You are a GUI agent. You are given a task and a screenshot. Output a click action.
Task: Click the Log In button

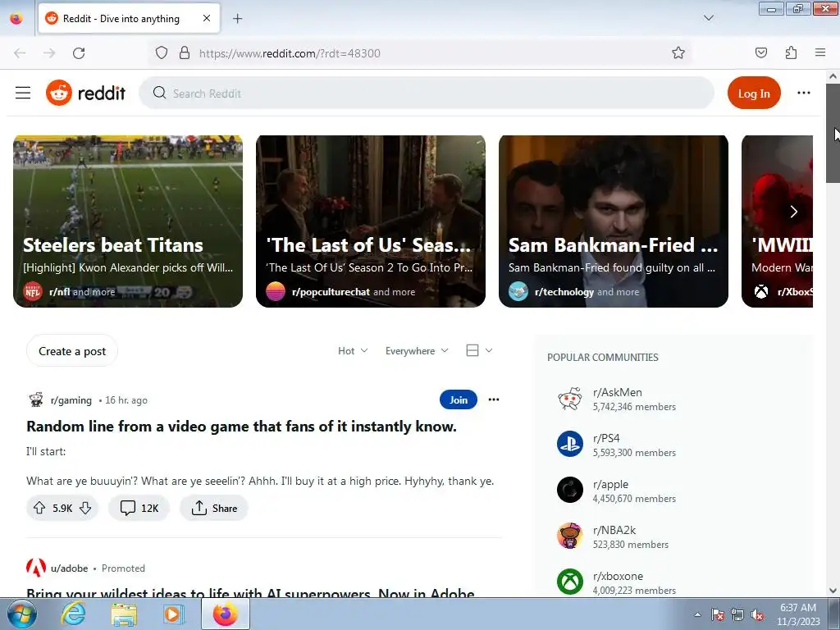(x=754, y=94)
